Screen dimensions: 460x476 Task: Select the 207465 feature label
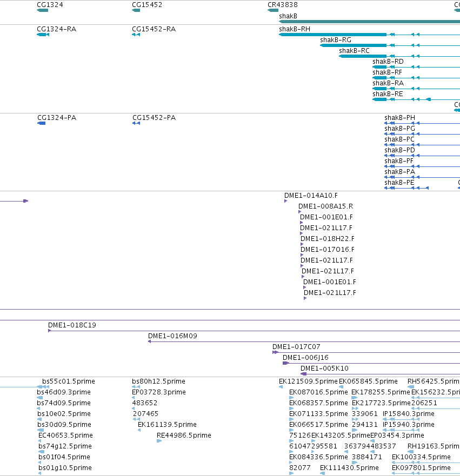145,414
